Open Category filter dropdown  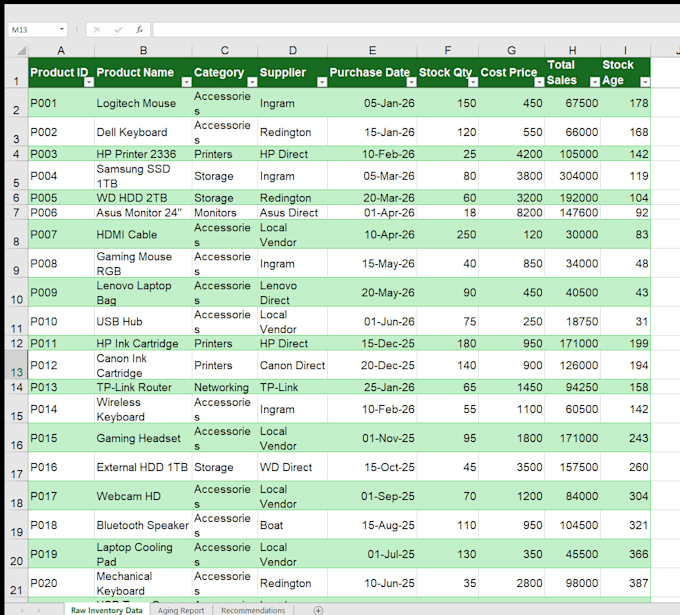[x=252, y=82]
